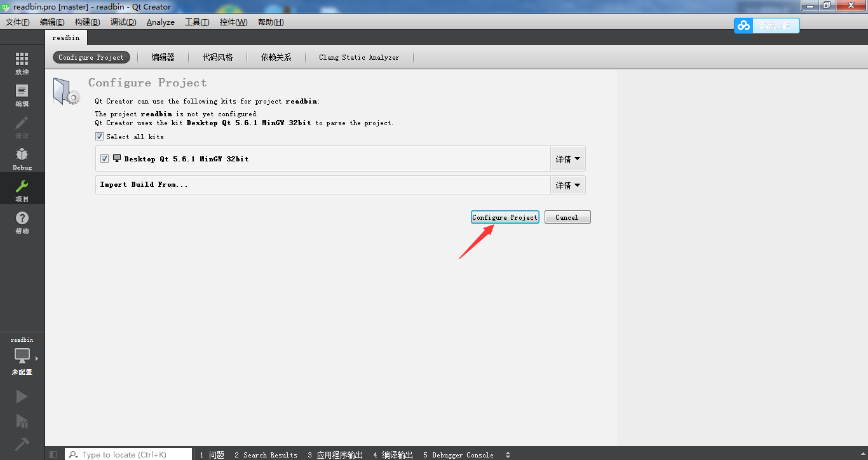868x460 pixels.
Task: Open the readbin kit selector monitor icon
Action: pos(22,355)
